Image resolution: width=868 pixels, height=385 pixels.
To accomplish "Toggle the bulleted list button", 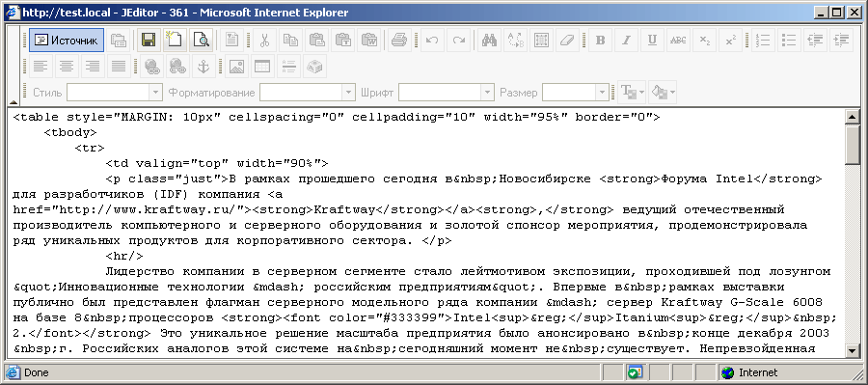I will [x=789, y=41].
